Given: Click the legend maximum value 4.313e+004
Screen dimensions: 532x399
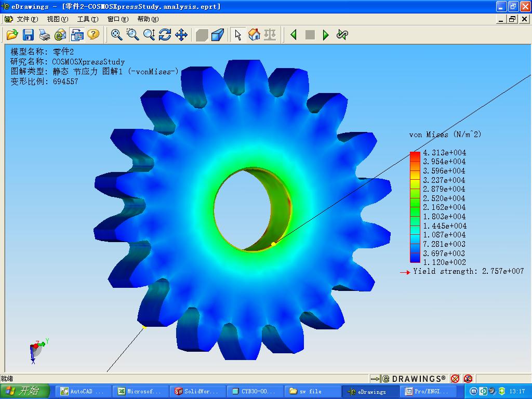Looking at the screenshot, I should pyautogui.click(x=445, y=153).
